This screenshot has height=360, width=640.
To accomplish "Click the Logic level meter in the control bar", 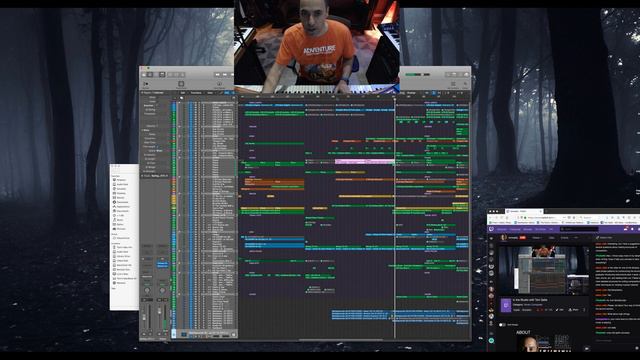I will (x=417, y=74).
